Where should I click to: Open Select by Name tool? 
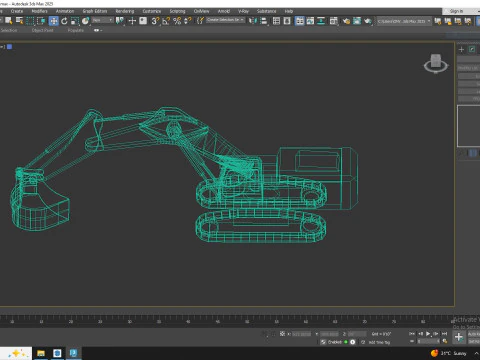pyautogui.click(x=20, y=21)
